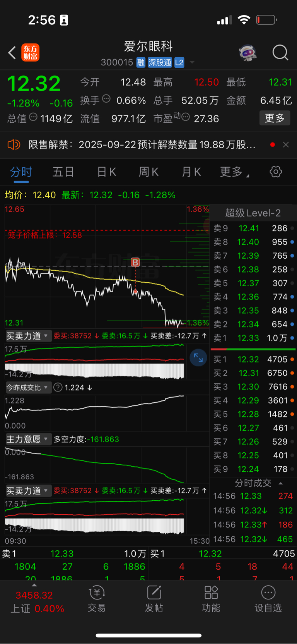This screenshot has width=297, height=644.
Task: Switch to 月K chart tab
Action: coord(191,172)
